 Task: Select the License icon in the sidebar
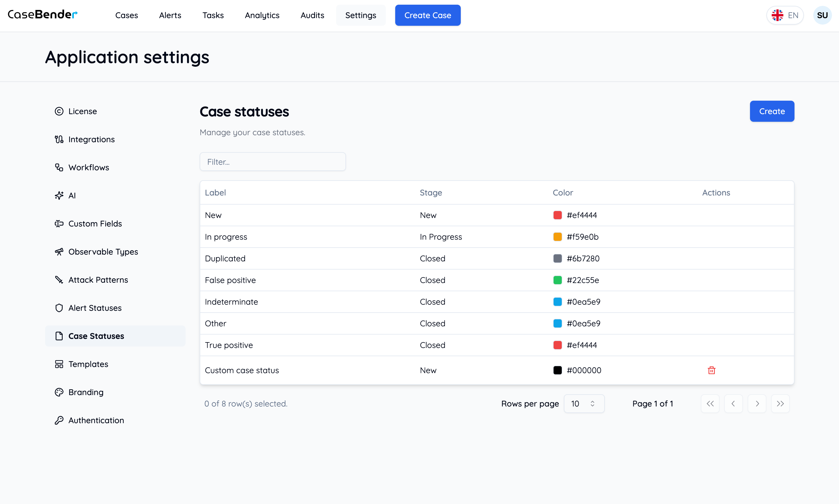point(59,111)
